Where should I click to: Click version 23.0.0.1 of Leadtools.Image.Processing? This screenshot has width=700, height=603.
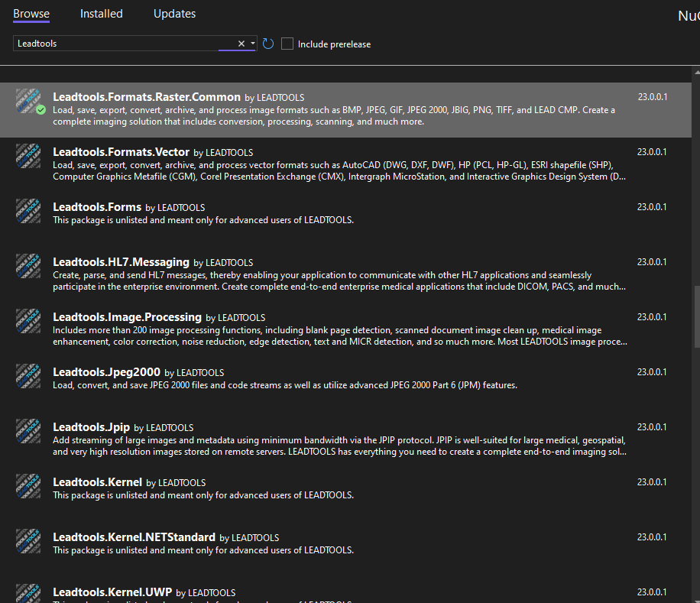pos(652,317)
